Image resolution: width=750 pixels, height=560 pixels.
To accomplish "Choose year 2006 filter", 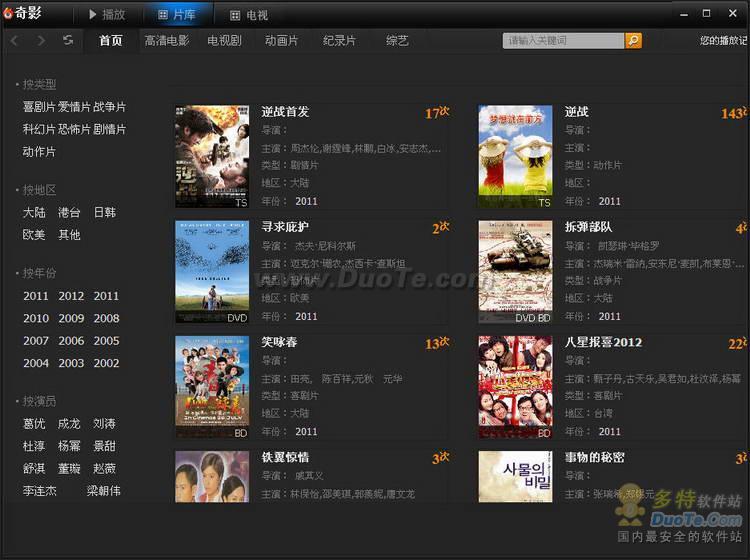I will tap(71, 341).
